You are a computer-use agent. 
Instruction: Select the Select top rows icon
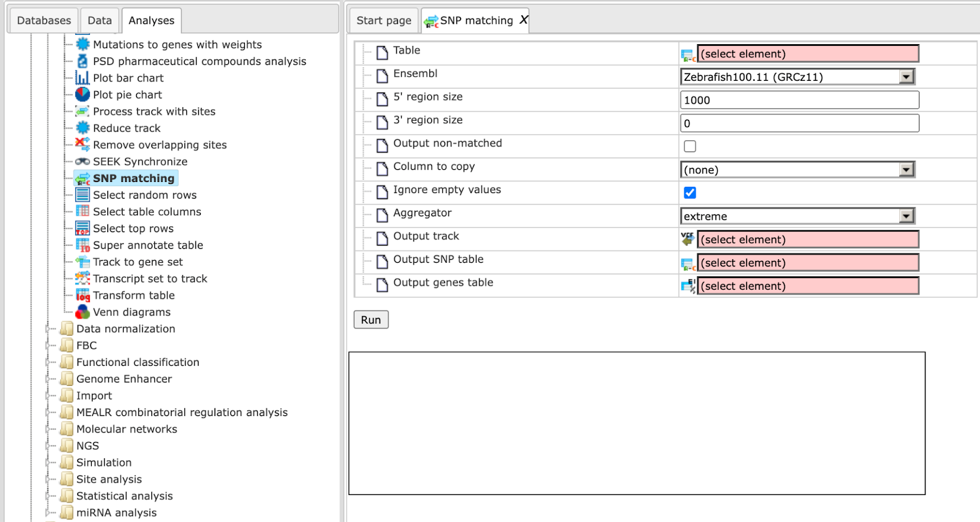(82, 229)
